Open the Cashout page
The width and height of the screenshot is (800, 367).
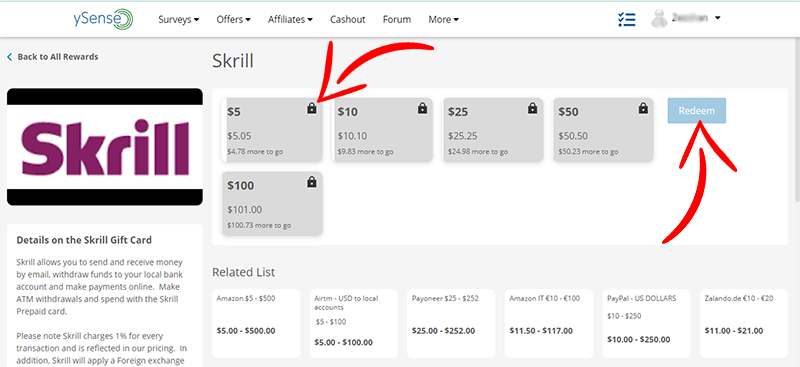coord(347,19)
